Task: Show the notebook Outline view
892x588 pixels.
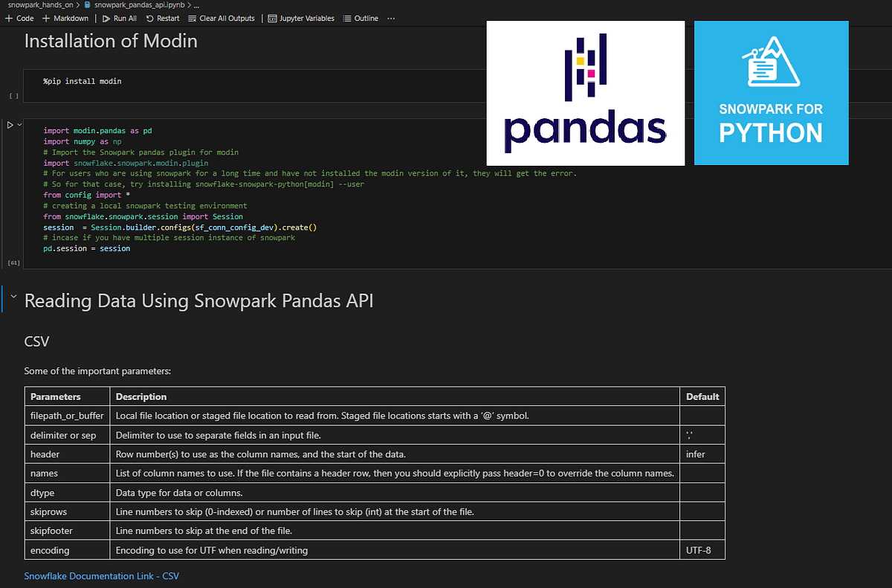Action: pos(361,18)
